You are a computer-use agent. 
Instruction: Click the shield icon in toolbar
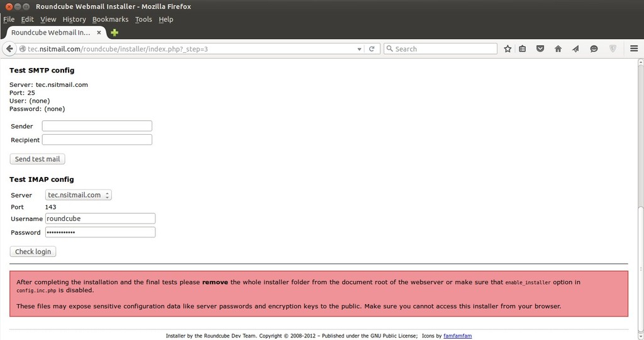(x=613, y=49)
